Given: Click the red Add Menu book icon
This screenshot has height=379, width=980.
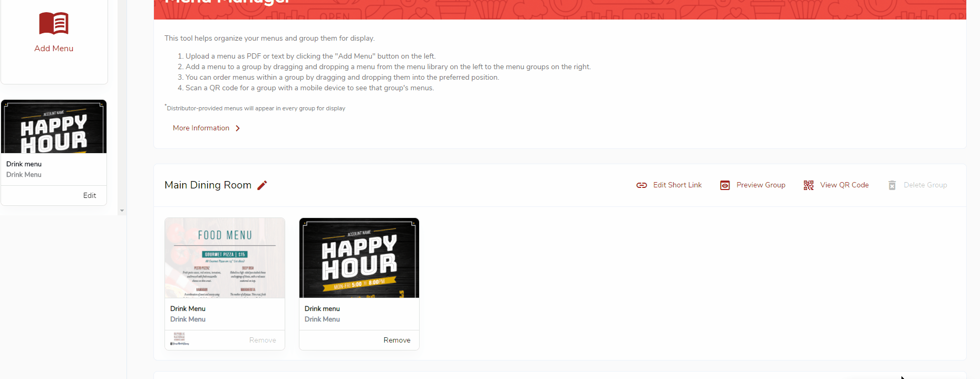Looking at the screenshot, I should [54, 24].
